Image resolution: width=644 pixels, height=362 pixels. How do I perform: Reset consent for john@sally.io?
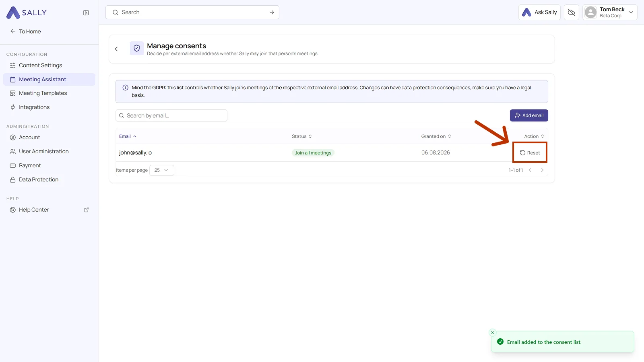[530, 153]
